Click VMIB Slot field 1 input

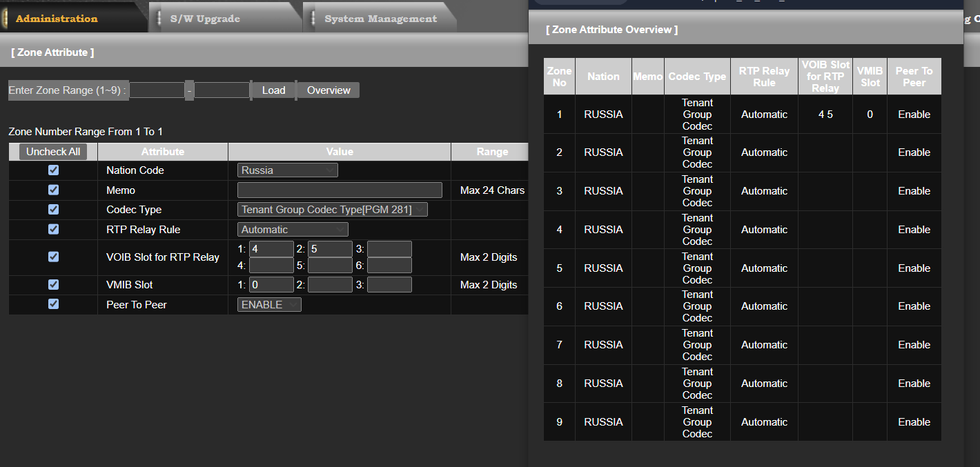pos(271,285)
